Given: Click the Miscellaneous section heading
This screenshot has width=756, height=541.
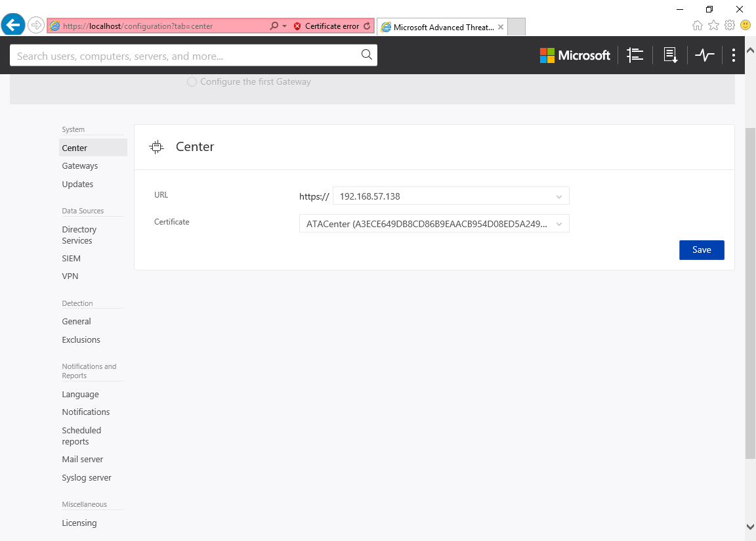Looking at the screenshot, I should [x=85, y=504].
